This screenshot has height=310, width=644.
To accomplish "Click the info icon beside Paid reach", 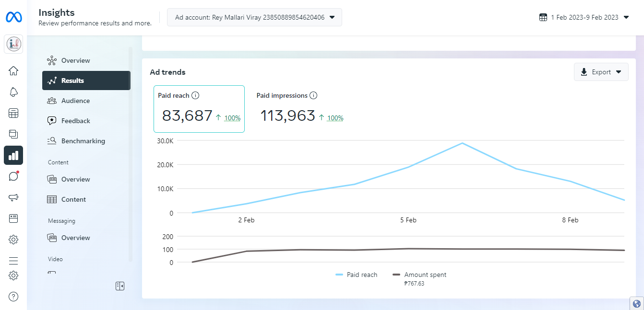I will point(195,95).
